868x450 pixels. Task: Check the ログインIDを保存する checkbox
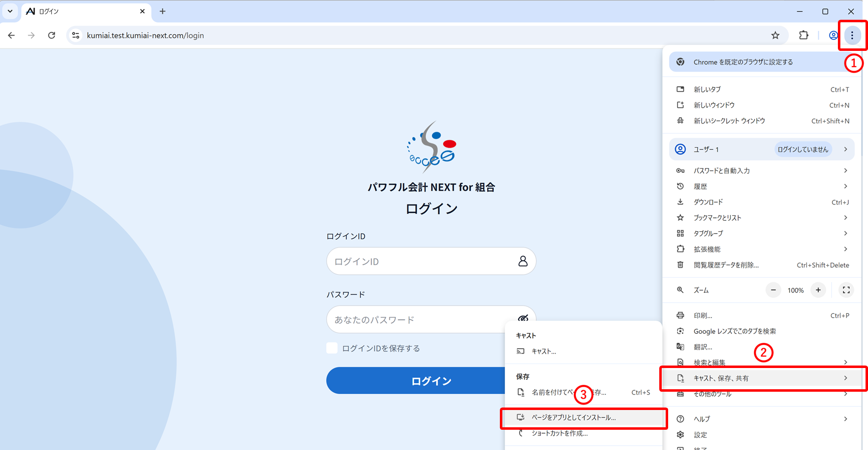pyautogui.click(x=332, y=348)
